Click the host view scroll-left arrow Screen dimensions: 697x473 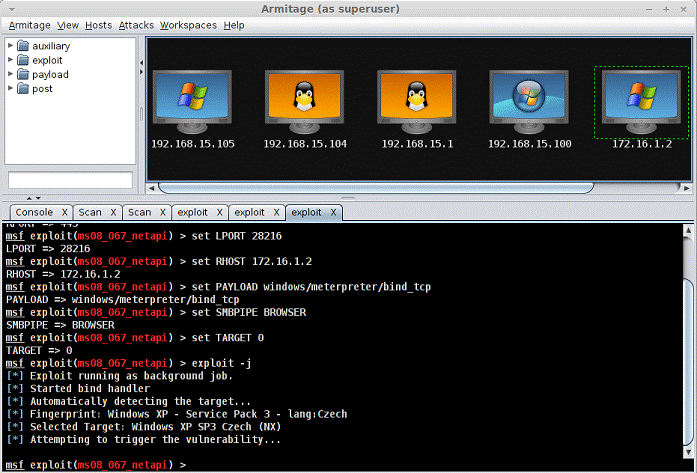click(152, 188)
